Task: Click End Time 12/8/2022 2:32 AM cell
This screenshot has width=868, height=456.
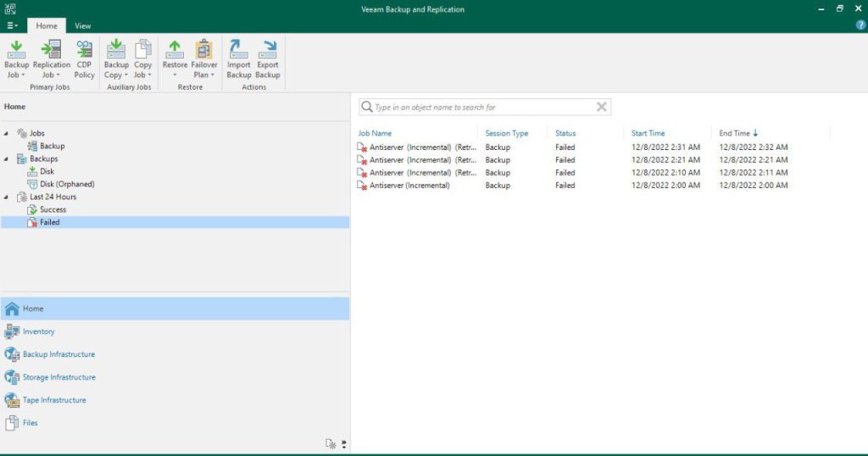Action: 754,147
